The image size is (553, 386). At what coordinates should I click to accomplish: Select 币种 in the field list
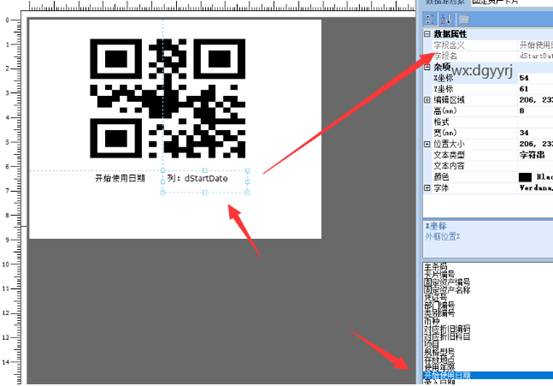click(432, 320)
